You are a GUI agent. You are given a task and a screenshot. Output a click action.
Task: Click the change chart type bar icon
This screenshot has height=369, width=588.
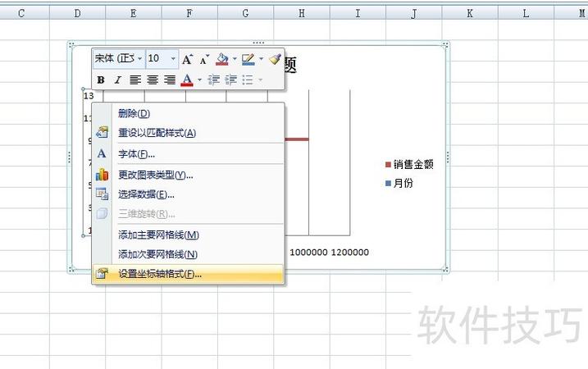[102, 175]
